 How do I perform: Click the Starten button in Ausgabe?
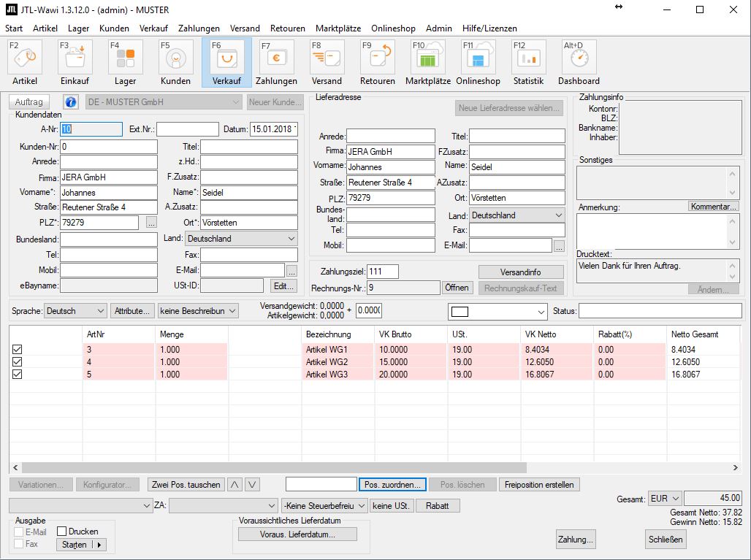[x=75, y=545]
